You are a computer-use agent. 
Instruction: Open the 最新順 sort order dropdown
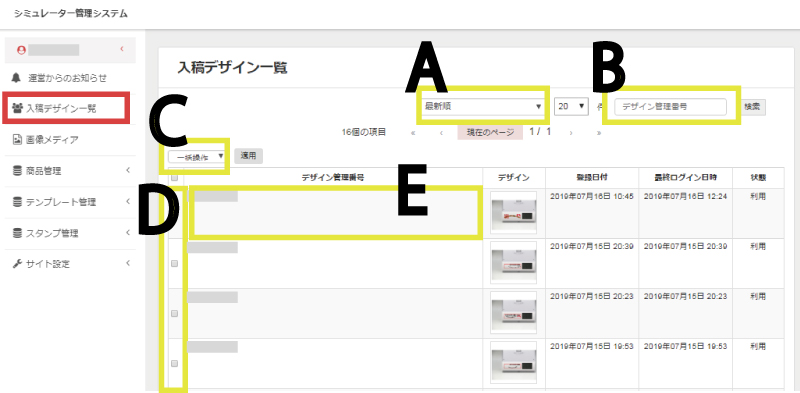[483, 106]
